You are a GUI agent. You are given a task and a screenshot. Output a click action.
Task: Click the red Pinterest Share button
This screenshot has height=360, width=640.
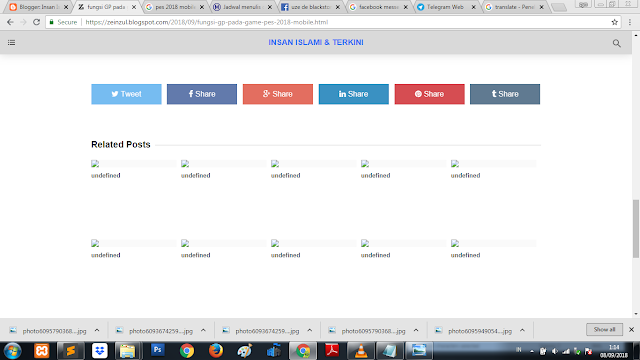(x=429, y=94)
